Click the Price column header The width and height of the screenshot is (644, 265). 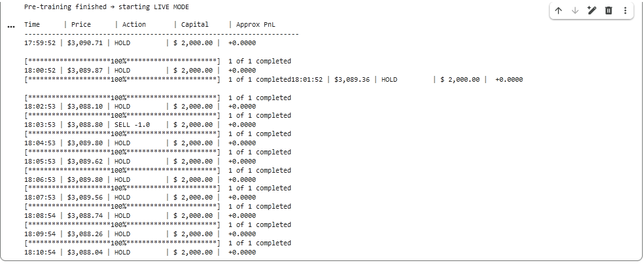coord(81,25)
